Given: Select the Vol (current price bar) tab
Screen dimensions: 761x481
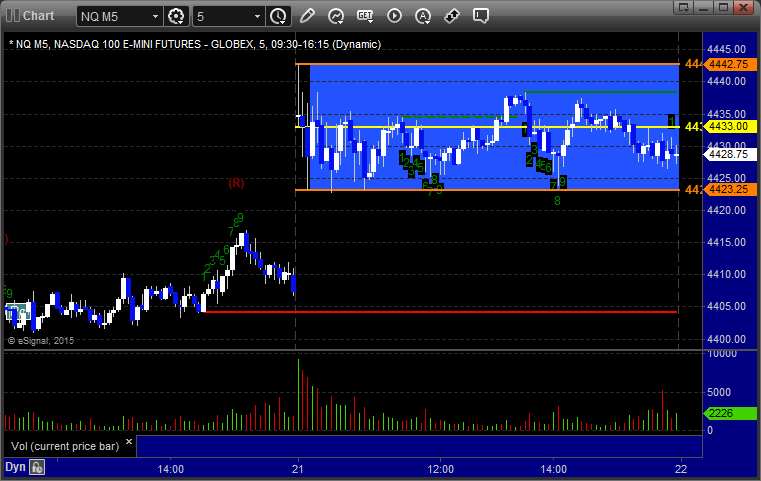Looking at the screenshot, I should click(65, 446).
